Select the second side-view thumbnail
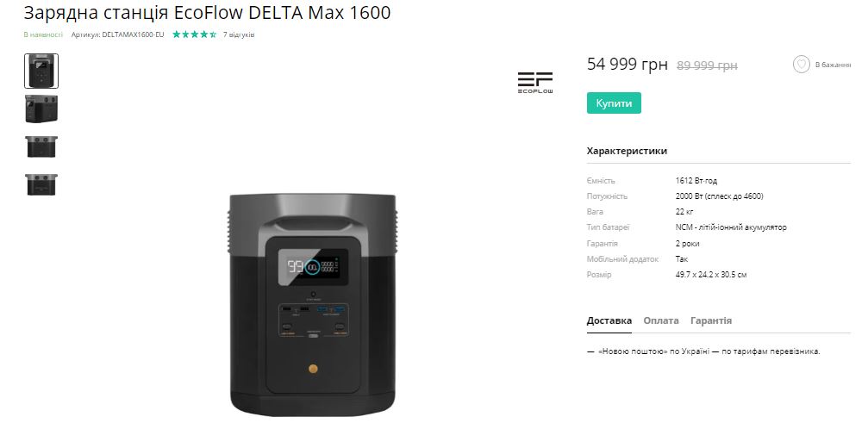868x429 pixels. click(41, 109)
